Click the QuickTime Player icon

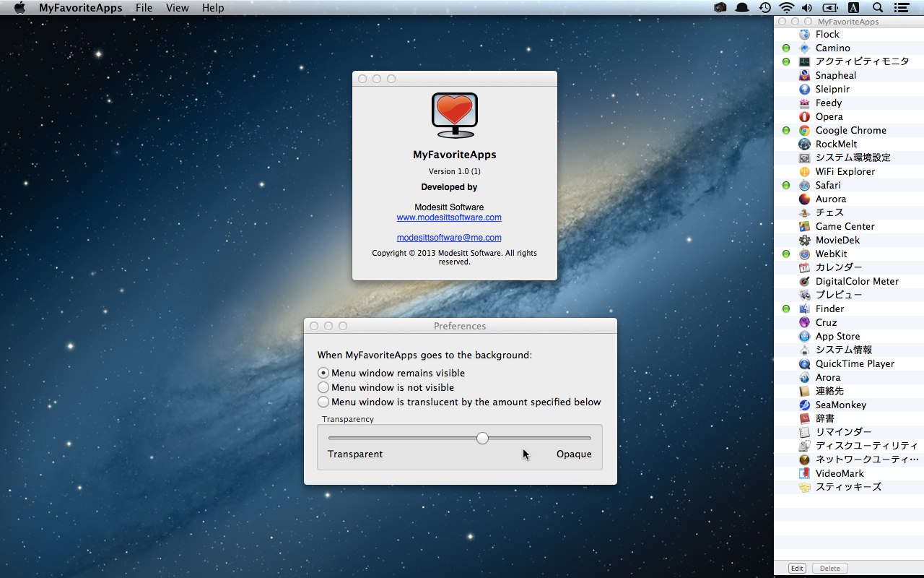pyautogui.click(x=804, y=364)
